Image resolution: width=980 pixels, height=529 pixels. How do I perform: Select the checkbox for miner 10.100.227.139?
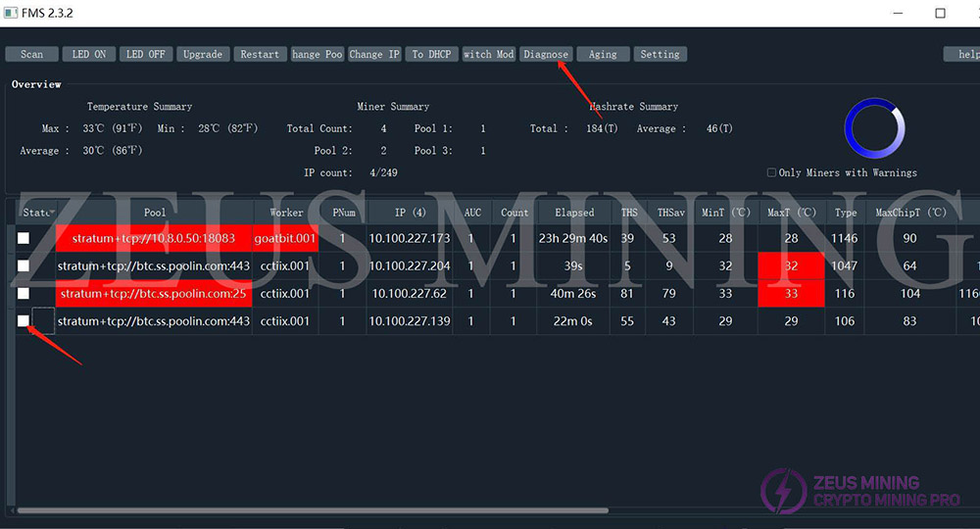(x=24, y=320)
